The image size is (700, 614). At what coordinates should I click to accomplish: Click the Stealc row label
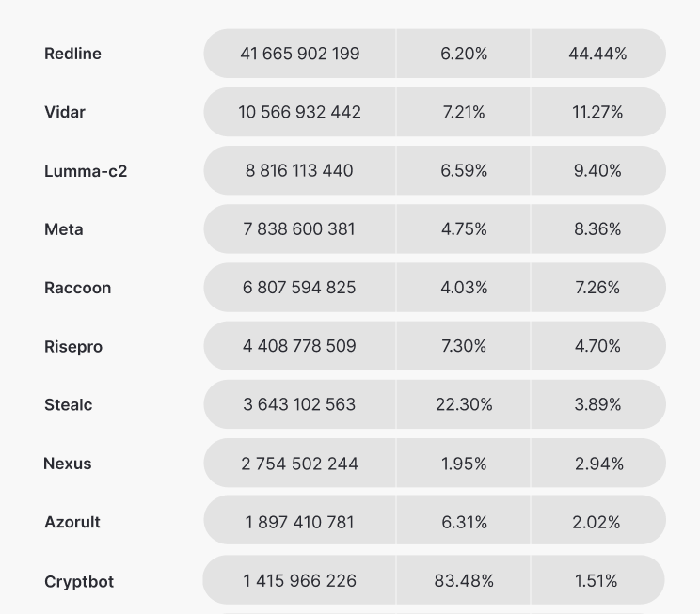(69, 405)
